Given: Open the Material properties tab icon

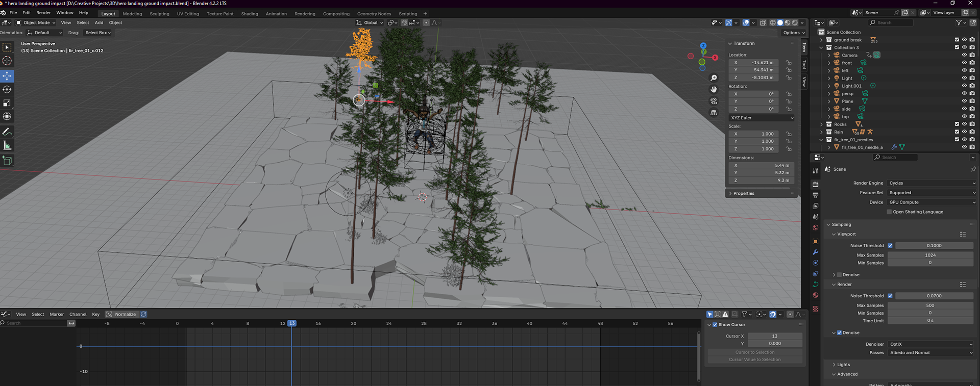Looking at the screenshot, I should pyautogui.click(x=815, y=295).
